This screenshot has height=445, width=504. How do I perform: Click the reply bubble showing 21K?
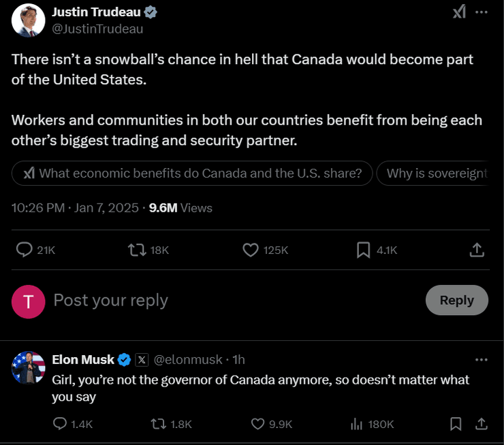click(x=25, y=250)
